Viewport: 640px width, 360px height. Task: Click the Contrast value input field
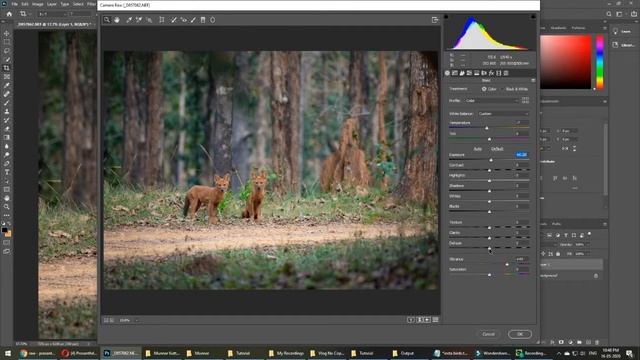point(522,165)
